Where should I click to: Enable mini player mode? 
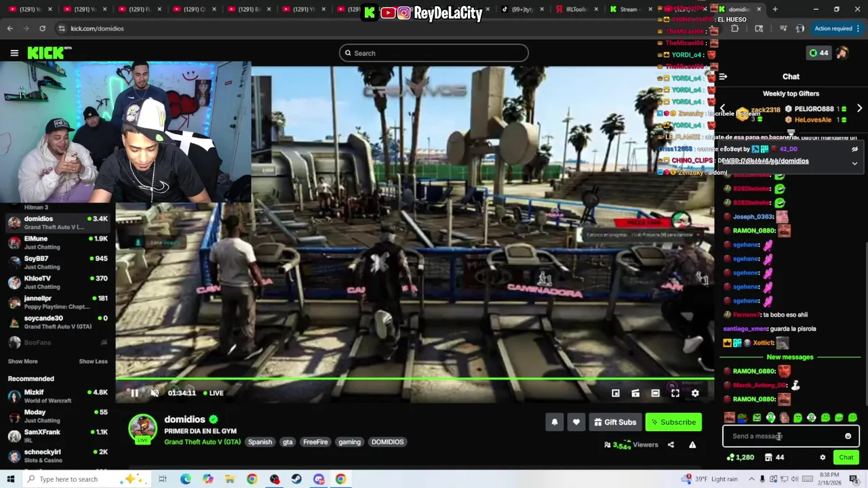616,393
